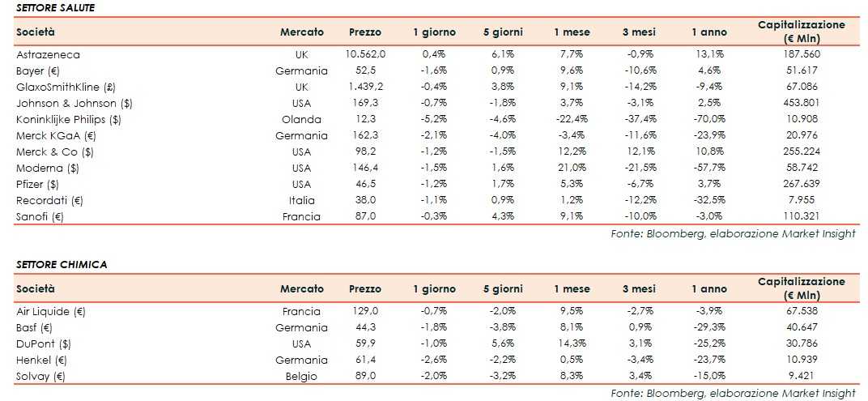
Task: Click Henkel's price cell 61,4
Action: pyautogui.click(x=365, y=360)
